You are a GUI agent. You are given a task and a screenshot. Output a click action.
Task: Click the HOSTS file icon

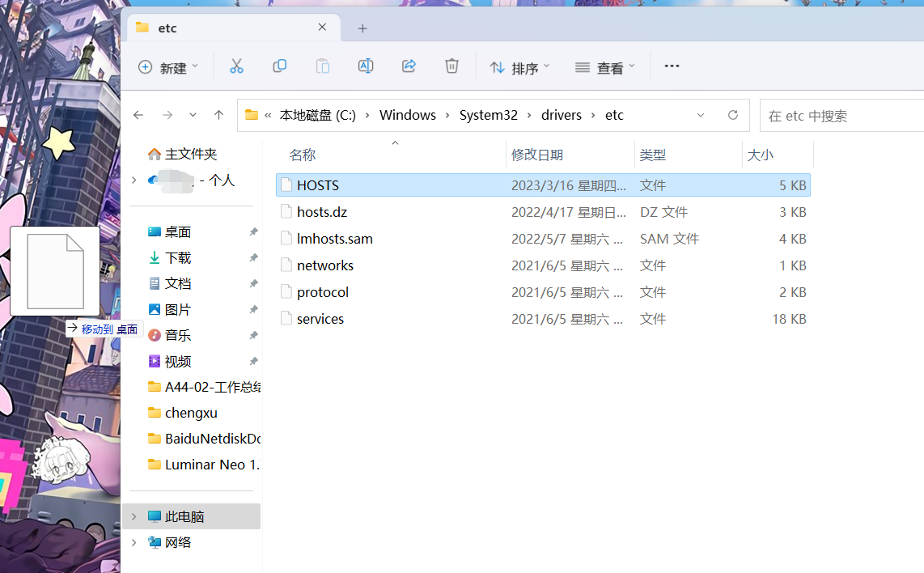tap(286, 185)
